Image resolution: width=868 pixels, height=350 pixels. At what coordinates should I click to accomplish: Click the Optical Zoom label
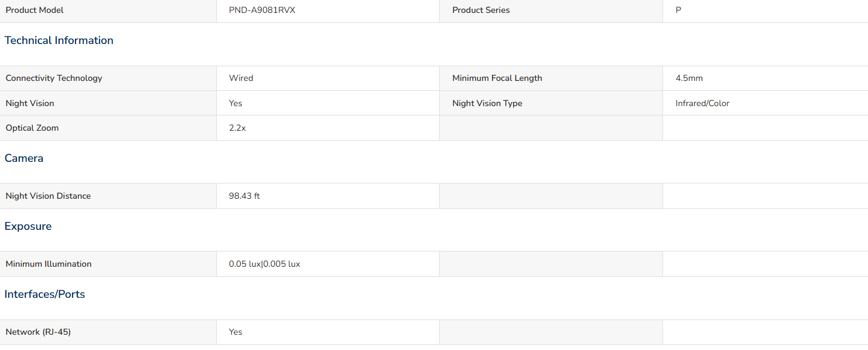point(32,128)
